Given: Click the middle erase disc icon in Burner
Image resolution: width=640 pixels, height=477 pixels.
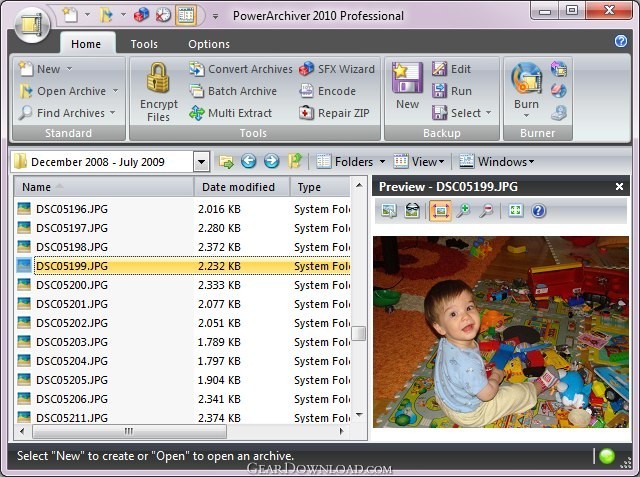Looking at the screenshot, I should click(558, 91).
